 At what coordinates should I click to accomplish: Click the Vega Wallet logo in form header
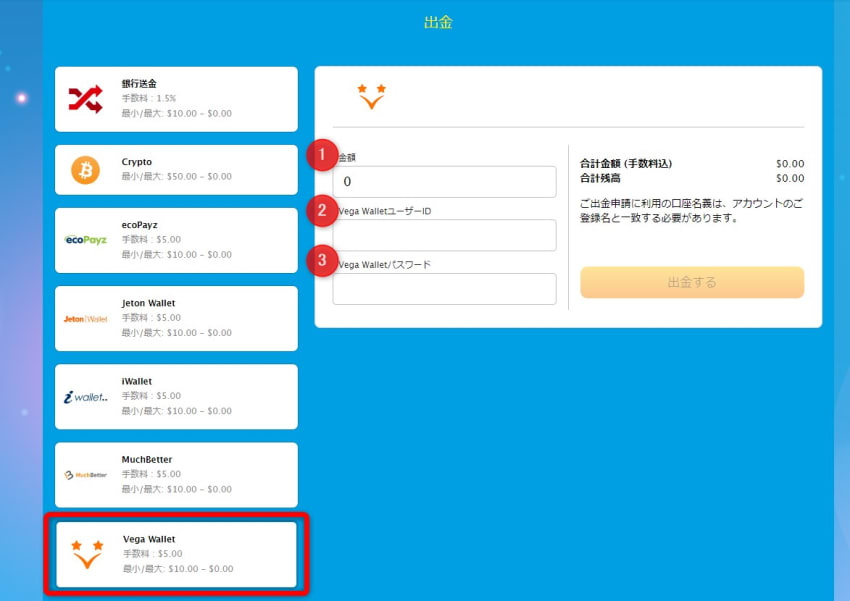point(371,96)
